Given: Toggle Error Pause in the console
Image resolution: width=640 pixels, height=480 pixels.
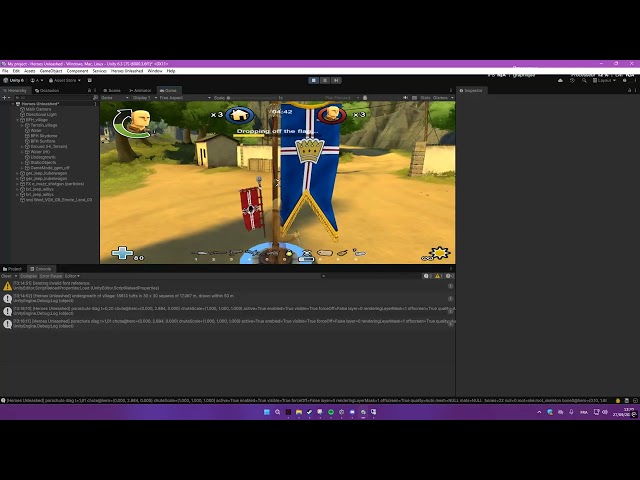Looking at the screenshot, I should pos(51,276).
